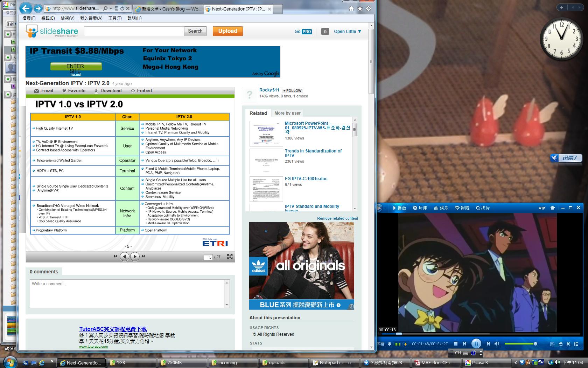This screenshot has width=588, height=368.
Task: Click the orange Upload button
Action: pyautogui.click(x=228, y=31)
